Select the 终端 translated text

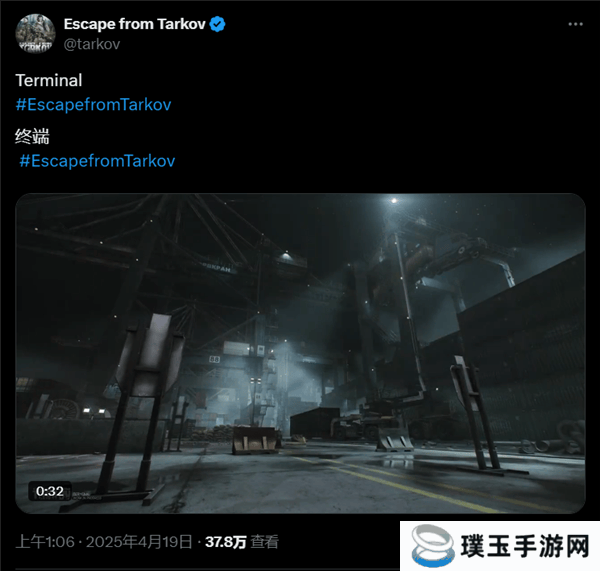pyautogui.click(x=32, y=137)
